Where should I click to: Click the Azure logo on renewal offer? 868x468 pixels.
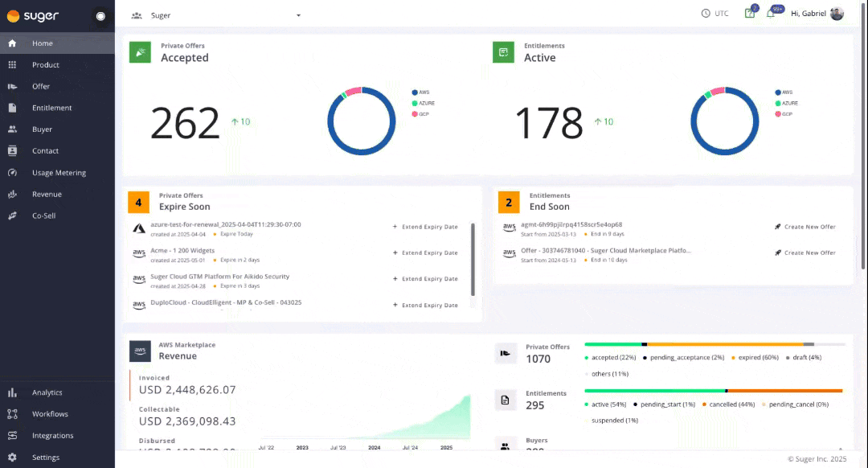(139, 228)
